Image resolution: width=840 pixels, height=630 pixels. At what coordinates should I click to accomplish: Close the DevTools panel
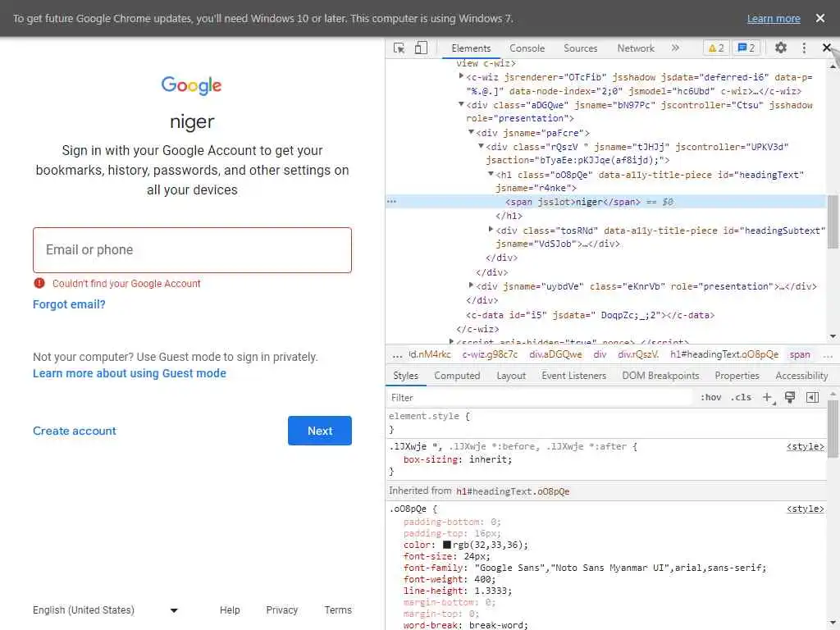(827, 48)
